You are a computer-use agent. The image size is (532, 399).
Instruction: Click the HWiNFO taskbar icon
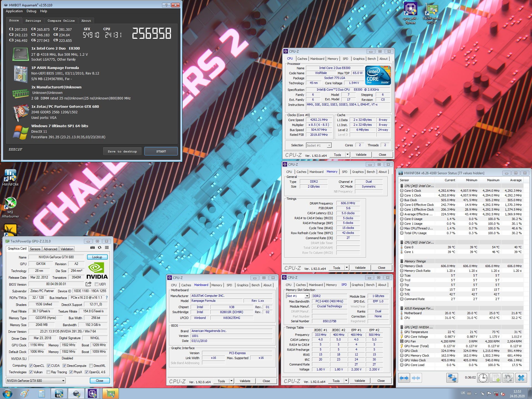(59, 393)
